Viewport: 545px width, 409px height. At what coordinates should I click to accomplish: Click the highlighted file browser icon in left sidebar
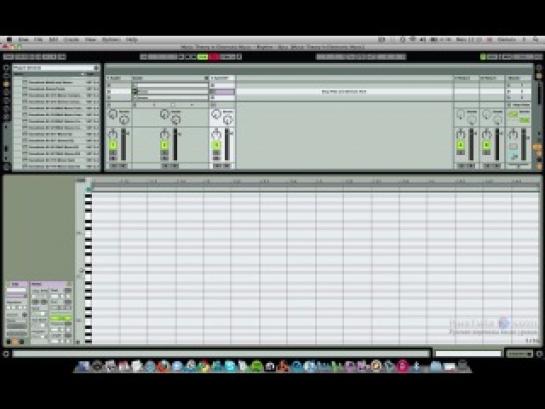(x=6, y=84)
